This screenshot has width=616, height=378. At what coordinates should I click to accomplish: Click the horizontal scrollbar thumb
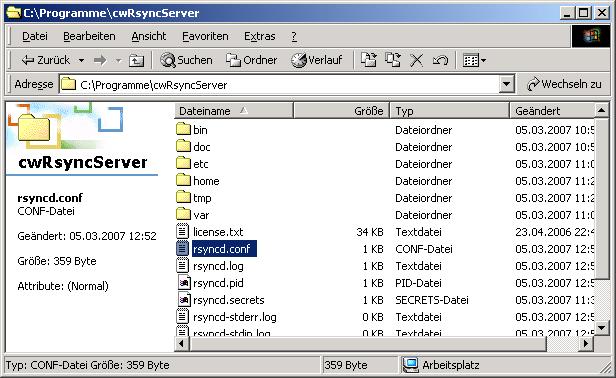click(x=368, y=344)
